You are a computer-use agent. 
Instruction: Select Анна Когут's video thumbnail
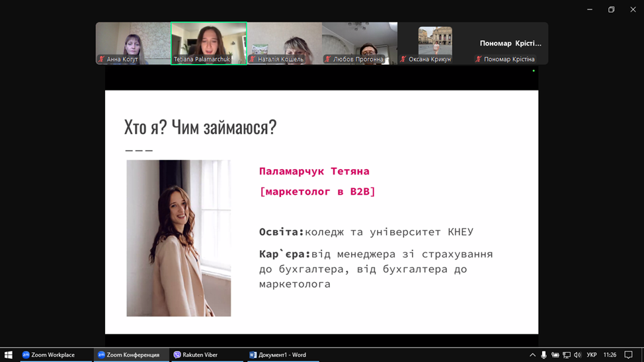(133, 42)
